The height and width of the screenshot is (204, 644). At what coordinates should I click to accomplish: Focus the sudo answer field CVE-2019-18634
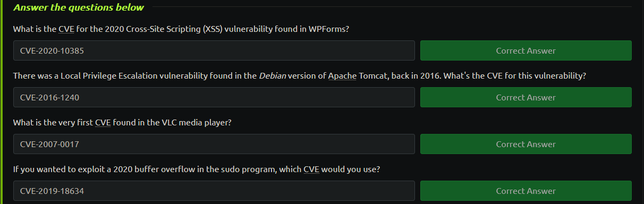(214, 191)
